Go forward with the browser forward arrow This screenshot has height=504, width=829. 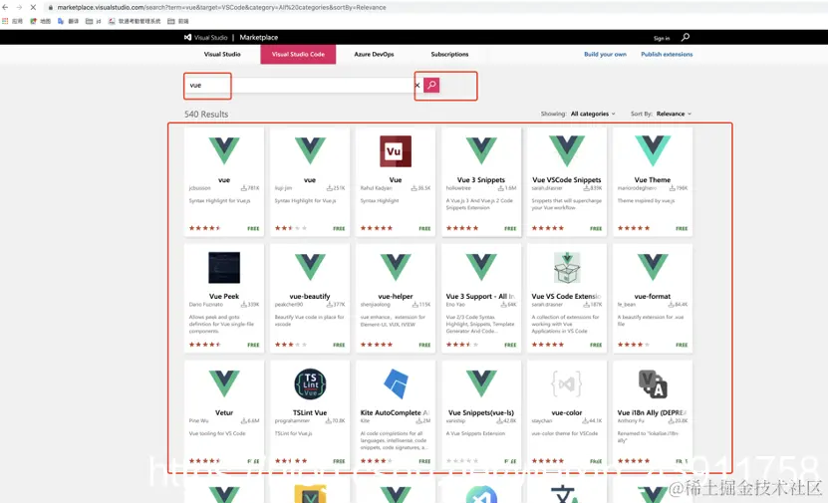(19, 7)
